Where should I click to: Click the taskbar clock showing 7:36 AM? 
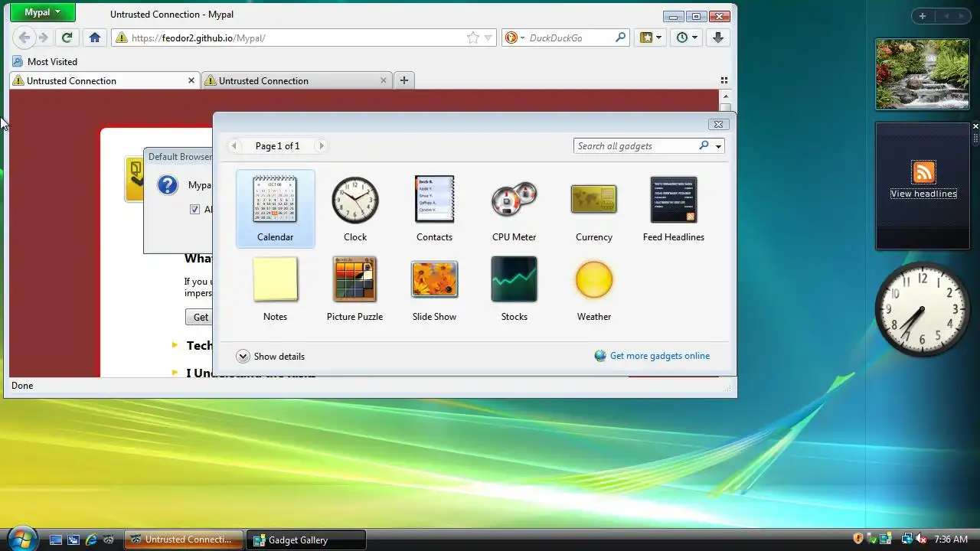coord(951,540)
